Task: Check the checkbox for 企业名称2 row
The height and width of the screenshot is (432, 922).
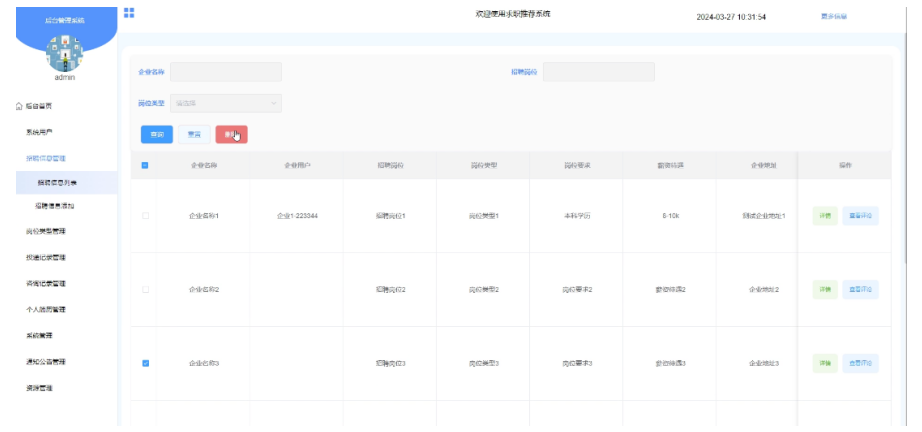Action: (x=145, y=290)
